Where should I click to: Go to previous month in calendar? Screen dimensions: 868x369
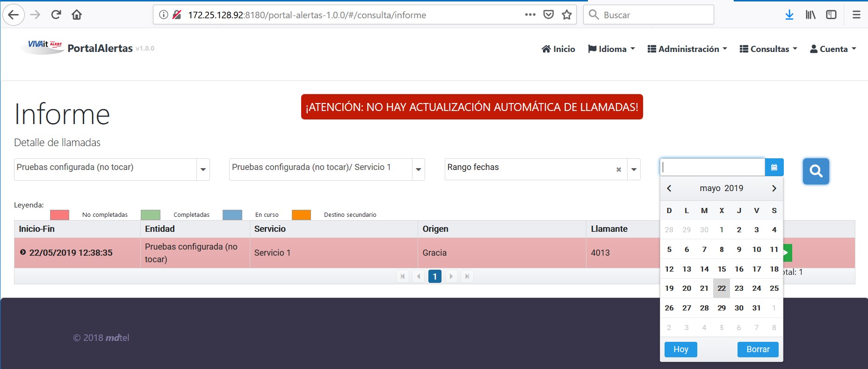[669, 188]
